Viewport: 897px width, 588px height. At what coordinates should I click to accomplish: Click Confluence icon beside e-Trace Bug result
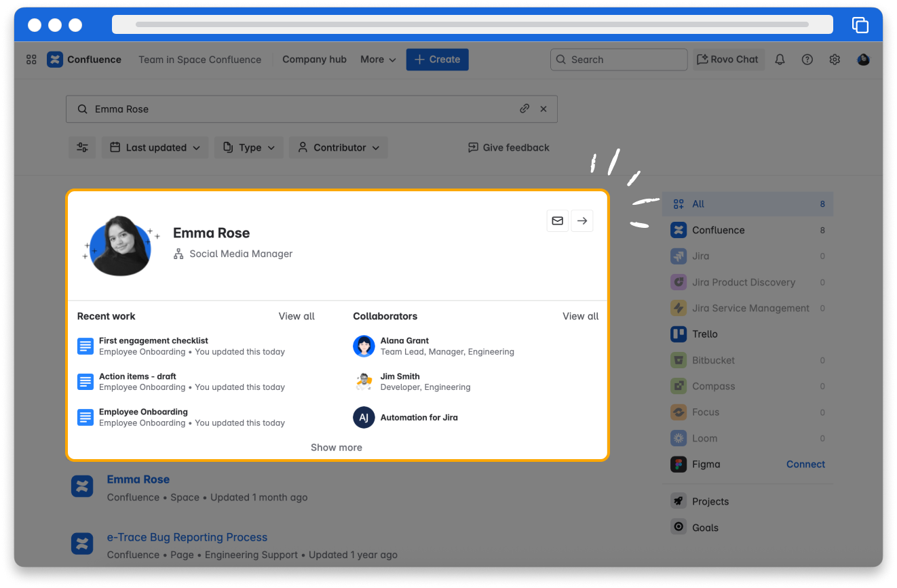(x=82, y=544)
